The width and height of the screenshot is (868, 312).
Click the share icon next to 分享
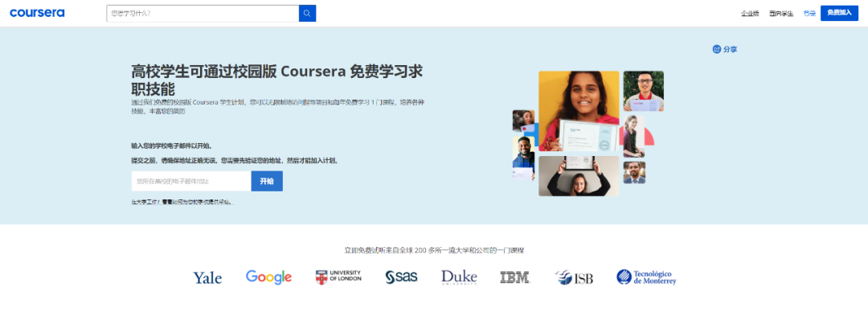(x=716, y=49)
